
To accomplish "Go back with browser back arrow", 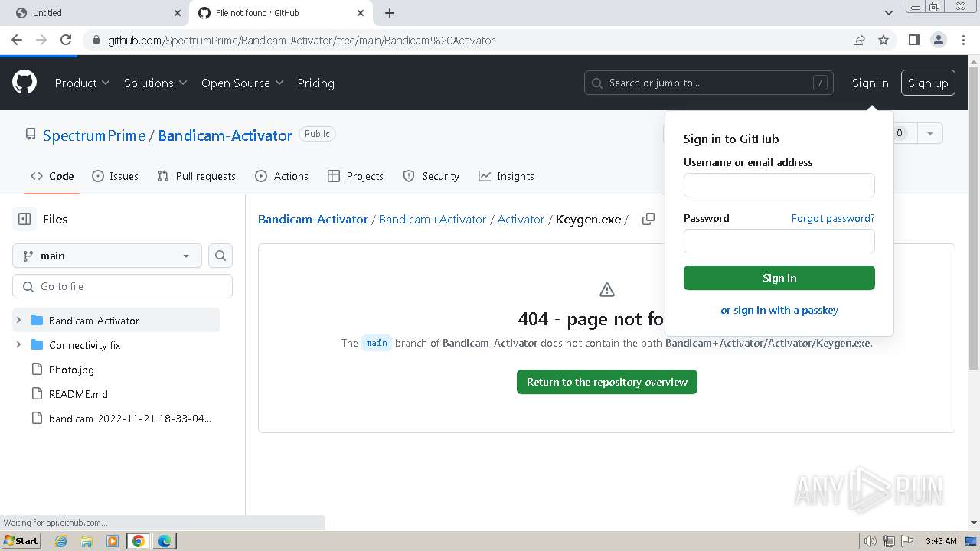I will tap(17, 40).
